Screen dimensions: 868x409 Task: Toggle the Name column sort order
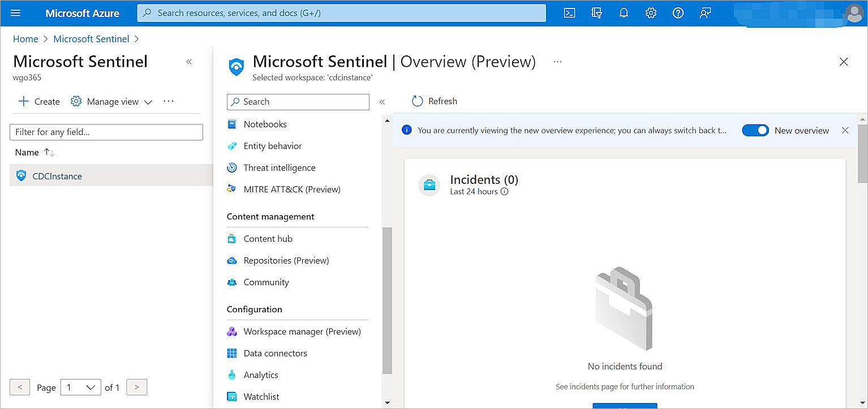[49, 152]
